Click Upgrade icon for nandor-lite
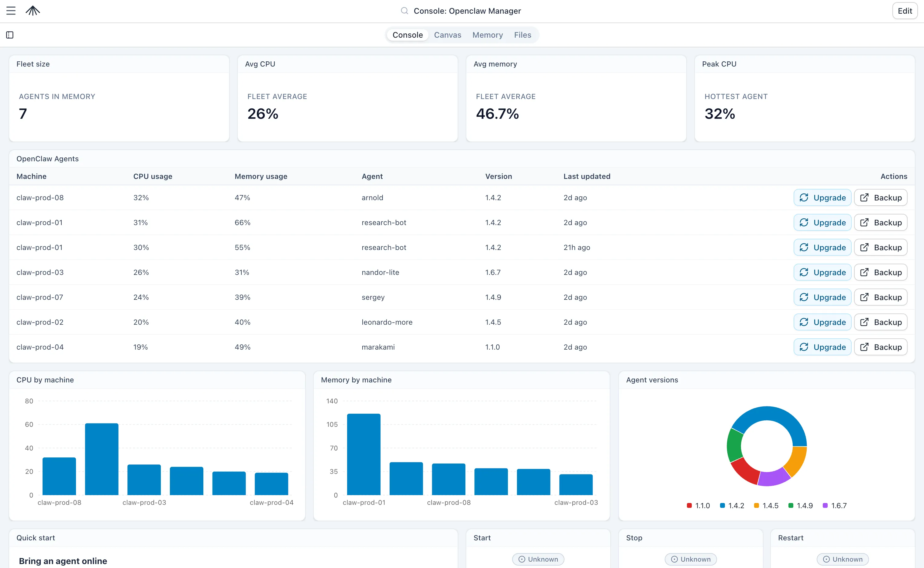 pos(804,272)
